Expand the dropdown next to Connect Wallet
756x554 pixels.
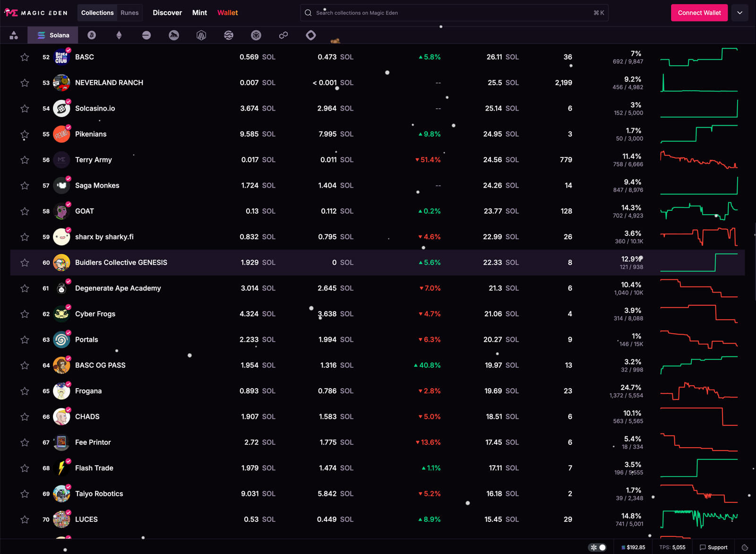740,13
